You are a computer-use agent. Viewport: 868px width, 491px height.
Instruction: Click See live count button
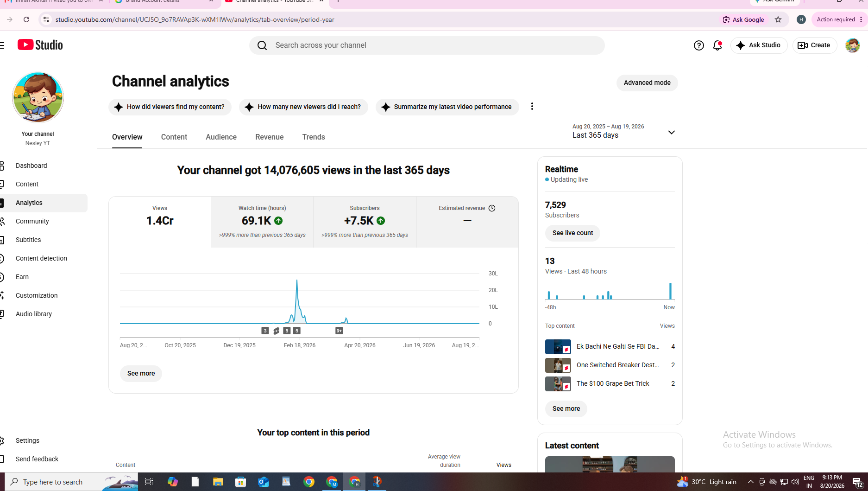click(x=572, y=233)
